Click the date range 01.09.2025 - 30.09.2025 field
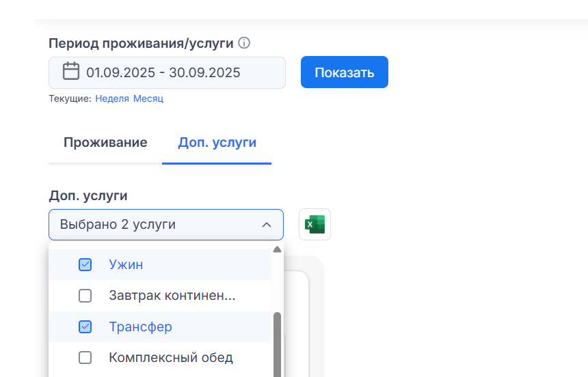Screen dimensions: 588x377 (163, 72)
